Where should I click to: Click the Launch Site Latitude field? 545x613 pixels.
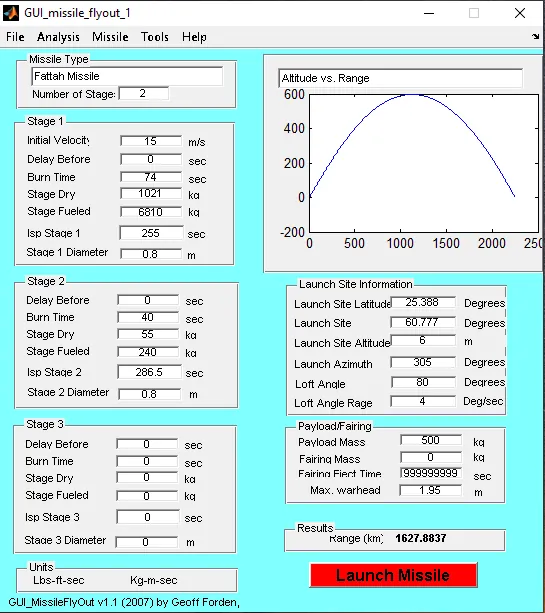(x=423, y=302)
